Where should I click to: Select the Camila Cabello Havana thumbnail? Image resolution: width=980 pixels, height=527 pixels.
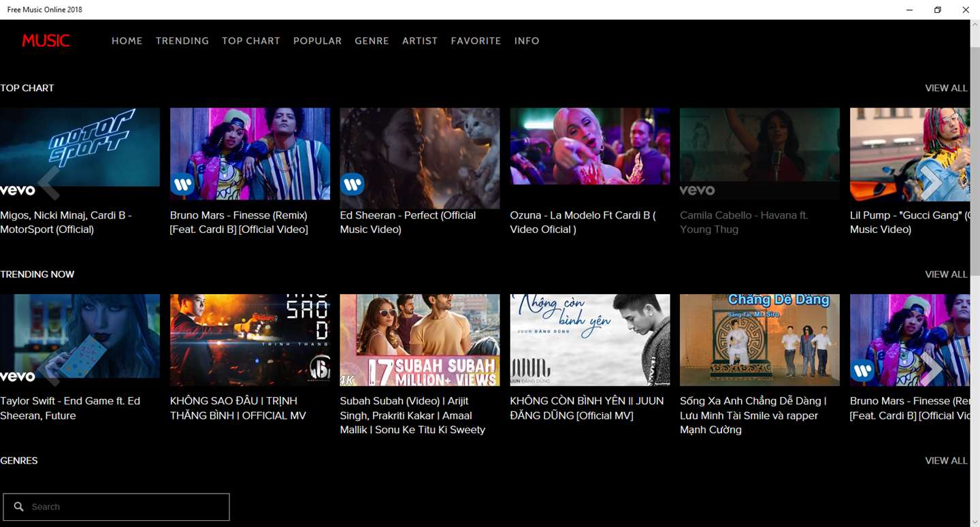(x=759, y=154)
